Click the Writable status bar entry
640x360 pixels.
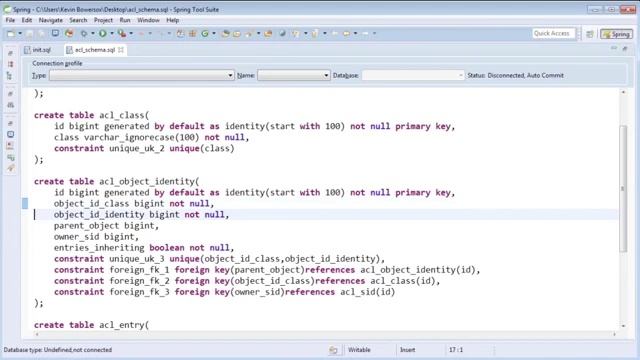click(x=359, y=350)
